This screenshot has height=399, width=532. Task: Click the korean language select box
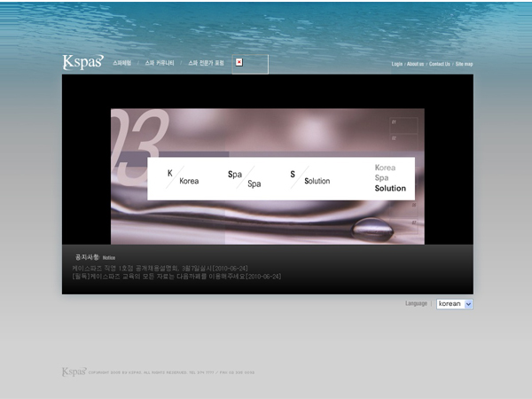450,304
